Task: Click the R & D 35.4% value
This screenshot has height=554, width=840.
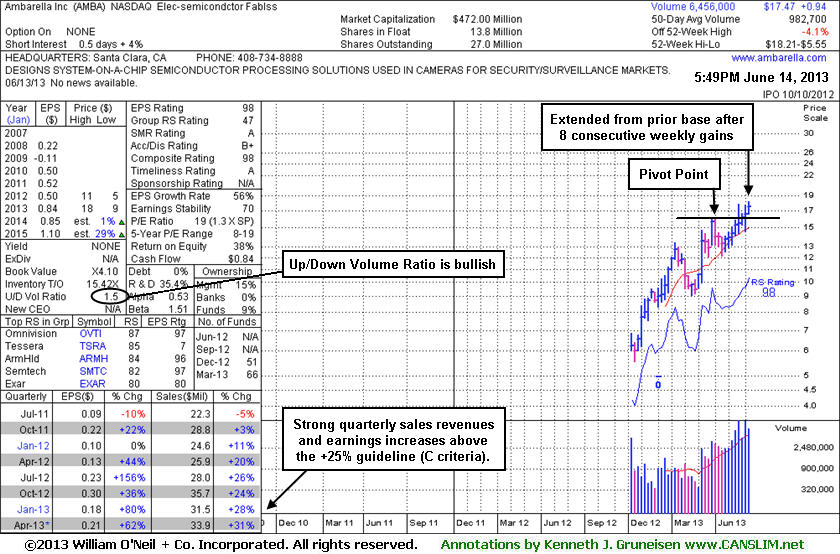Action: tap(173, 284)
